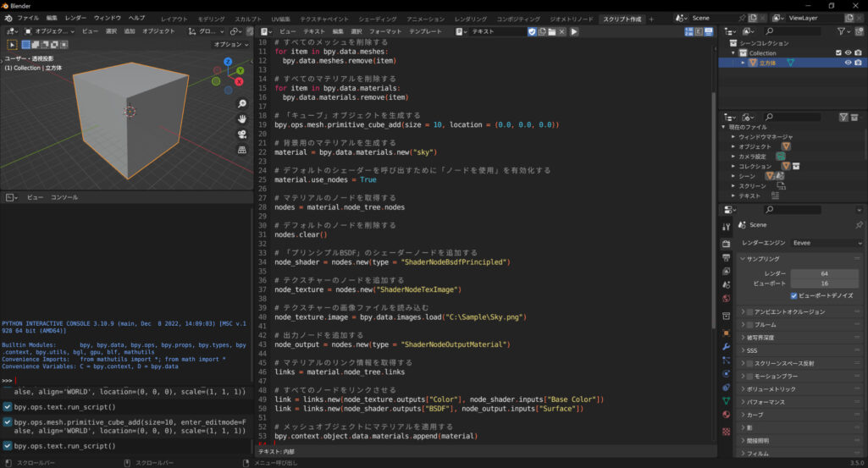The height and width of the screenshot is (468, 868).
Task: Enable the スクリーンスペース反射 checkbox
Action: pyautogui.click(x=749, y=364)
